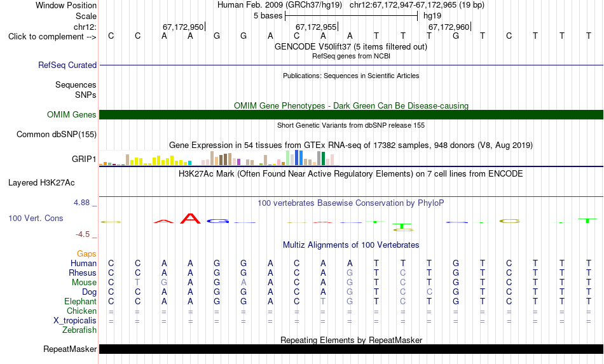Click the 4.88 PhyloP upper scale value
604x364 pixels.
pyautogui.click(x=81, y=203)
